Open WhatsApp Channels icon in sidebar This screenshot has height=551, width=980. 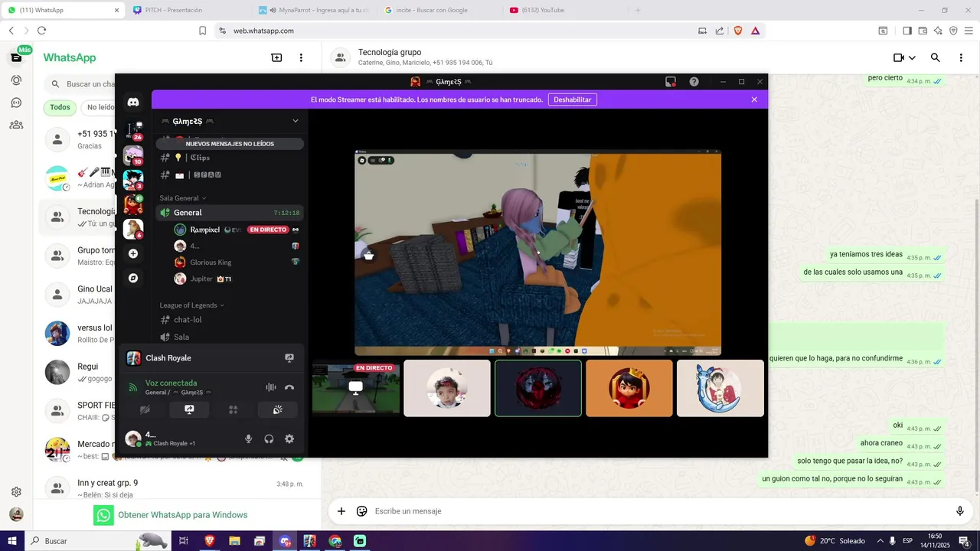(16, 103)
